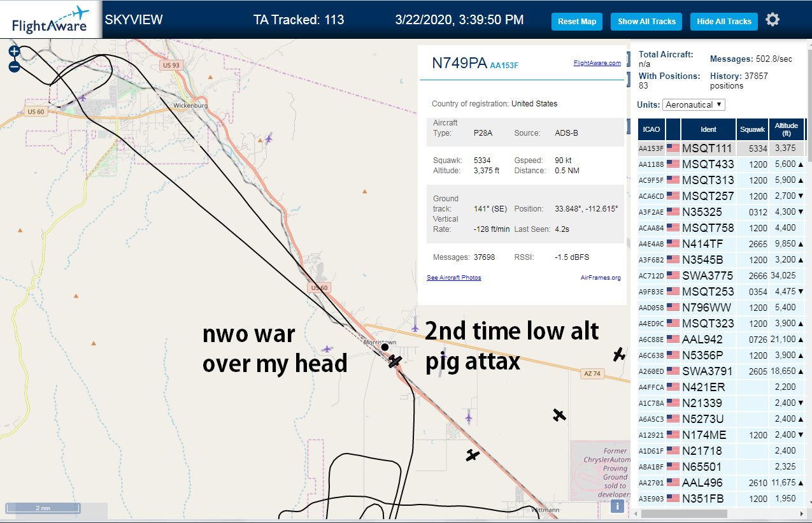Select the MSQT111 aircraft row
The height and width of the screenshot is (523, 812).
[721, 148]
